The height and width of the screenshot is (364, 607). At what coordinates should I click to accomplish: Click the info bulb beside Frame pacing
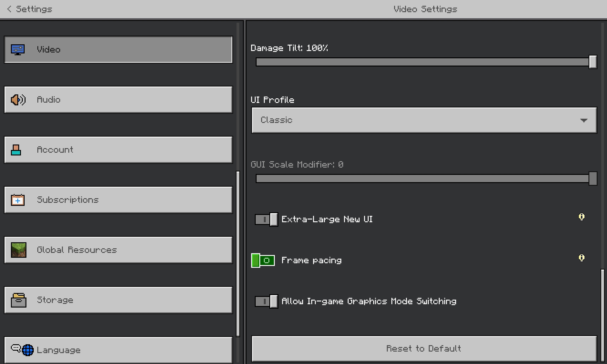point(581,258)
